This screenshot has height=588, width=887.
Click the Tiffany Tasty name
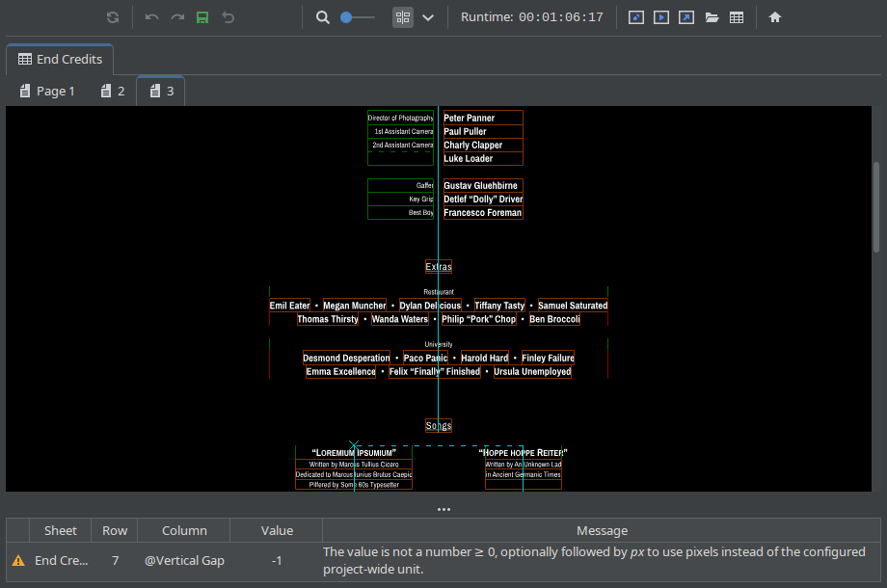499,306
